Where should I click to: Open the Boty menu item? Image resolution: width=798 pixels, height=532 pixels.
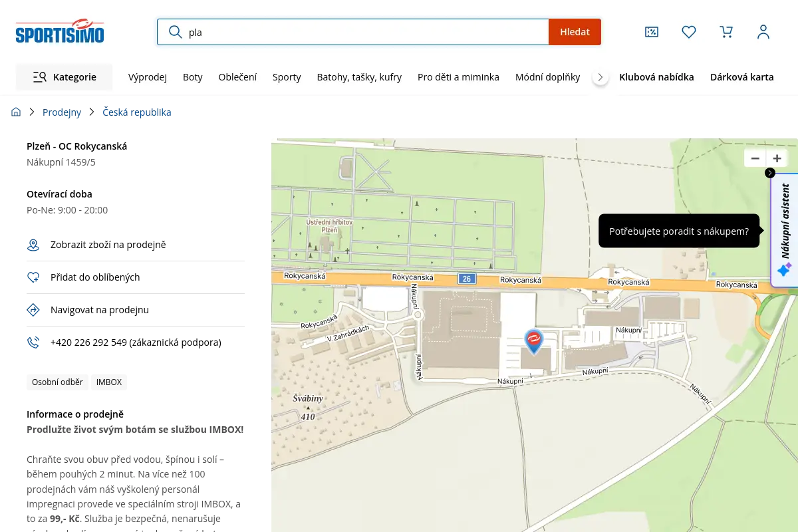tap(193, 77)
